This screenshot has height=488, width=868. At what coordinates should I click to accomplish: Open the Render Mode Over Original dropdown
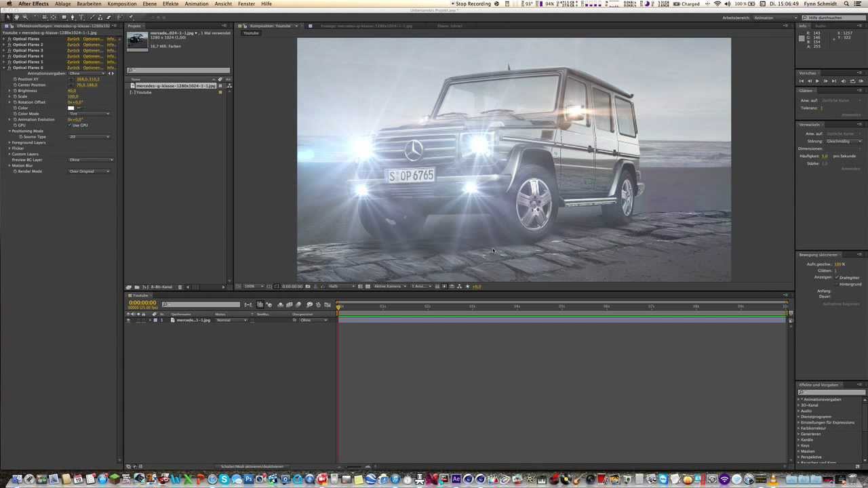90,171
